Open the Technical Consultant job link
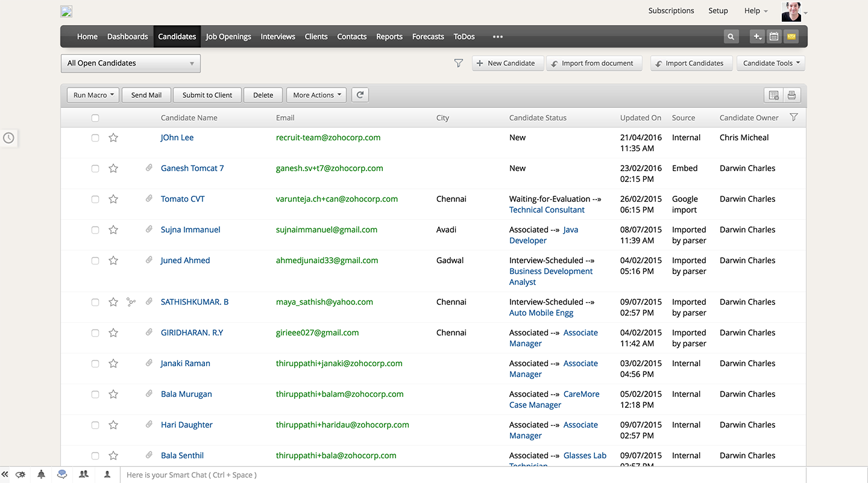868x483 pixels. pyautogui.click(x=547, y=210)
